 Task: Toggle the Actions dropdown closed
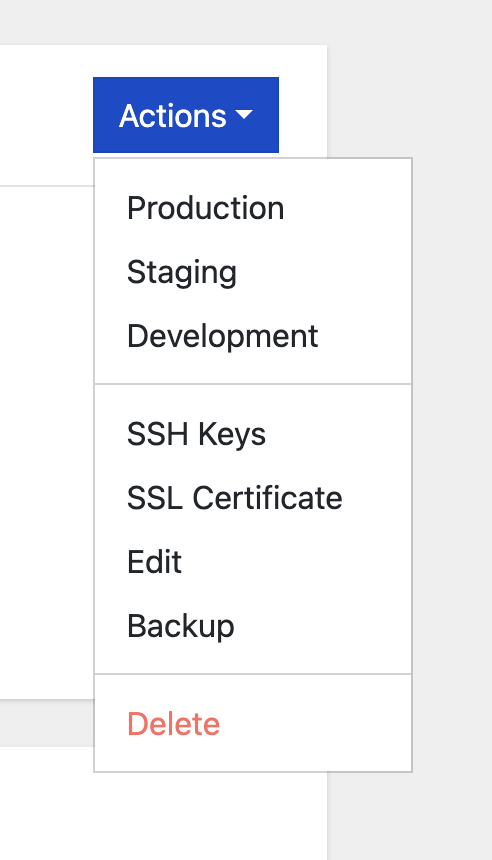pyautogui.click(x=186, y=115)
